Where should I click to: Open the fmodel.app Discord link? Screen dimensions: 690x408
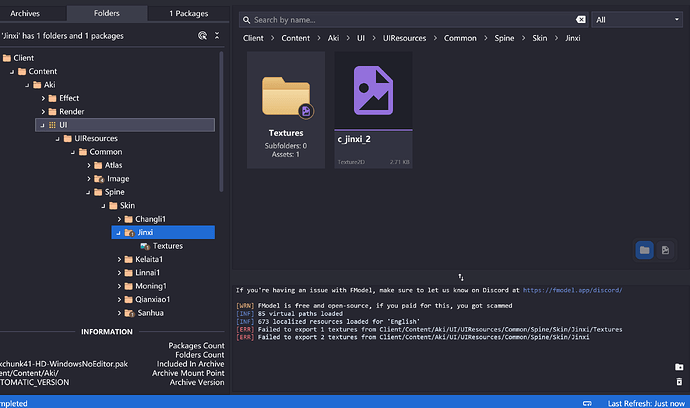(572, 290)
